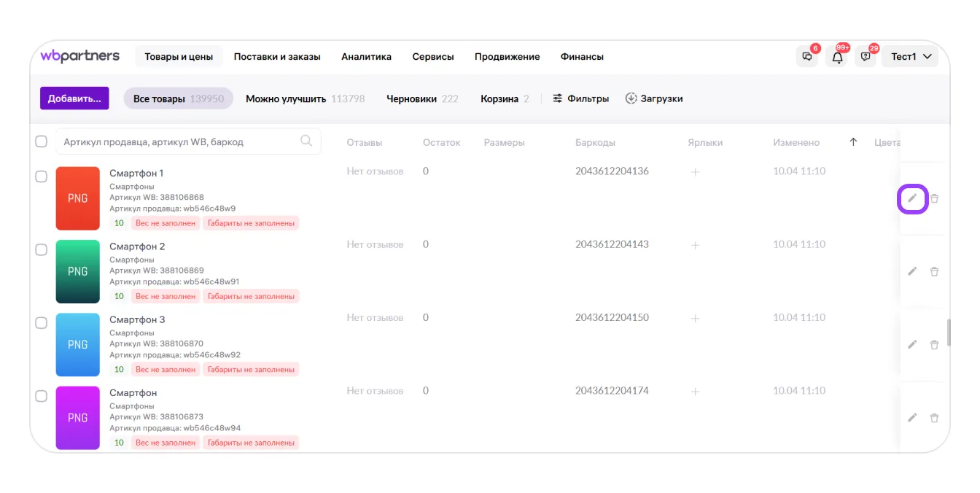Open chat messages icon with 6 badge
Image resolution: width=980 pixels, height=493 pixels.
click(x=807, y=57)
